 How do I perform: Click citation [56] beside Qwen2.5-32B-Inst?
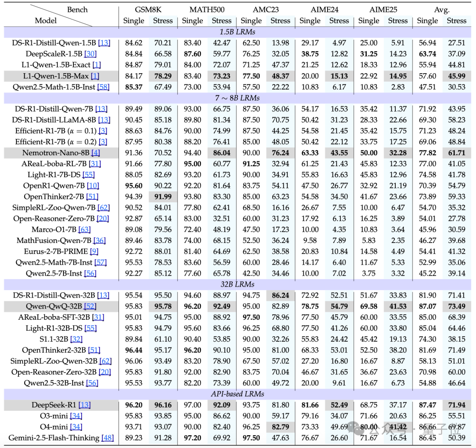(x=92, y=383)
